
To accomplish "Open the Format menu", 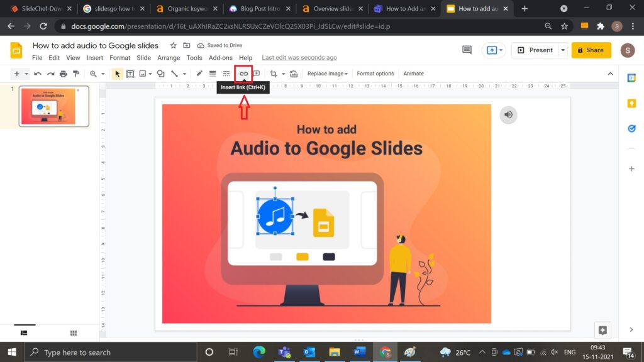I will (119, 58).
